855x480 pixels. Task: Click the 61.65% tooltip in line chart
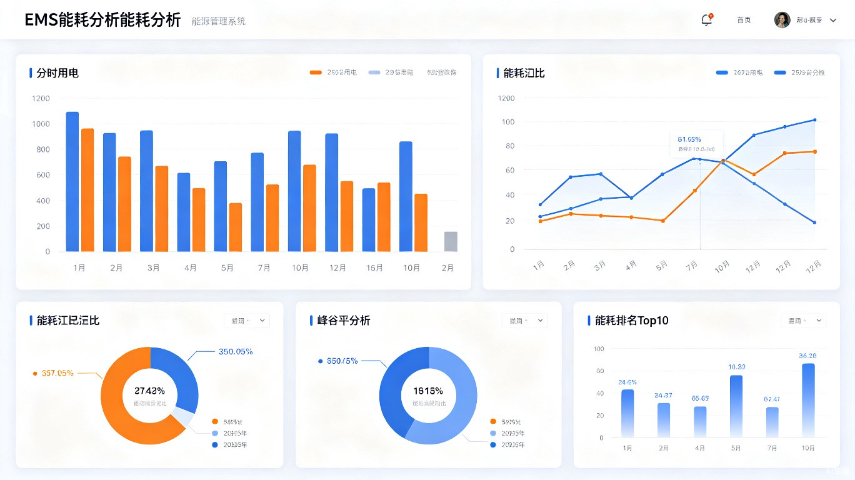click(696, 143)
